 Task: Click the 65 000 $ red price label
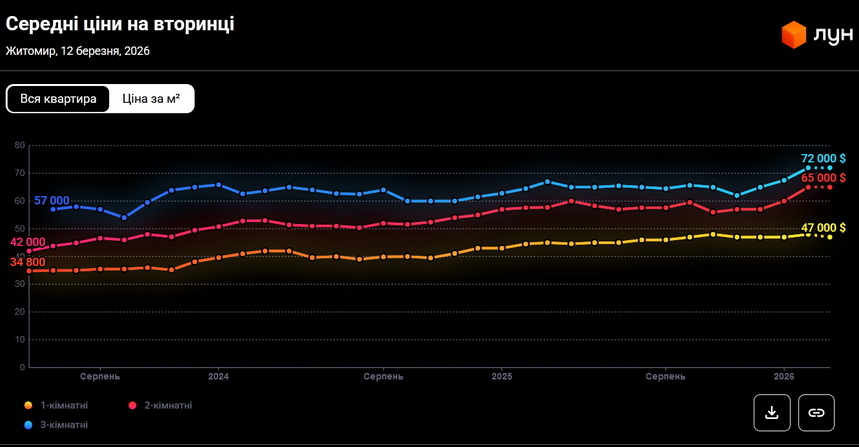823,177
